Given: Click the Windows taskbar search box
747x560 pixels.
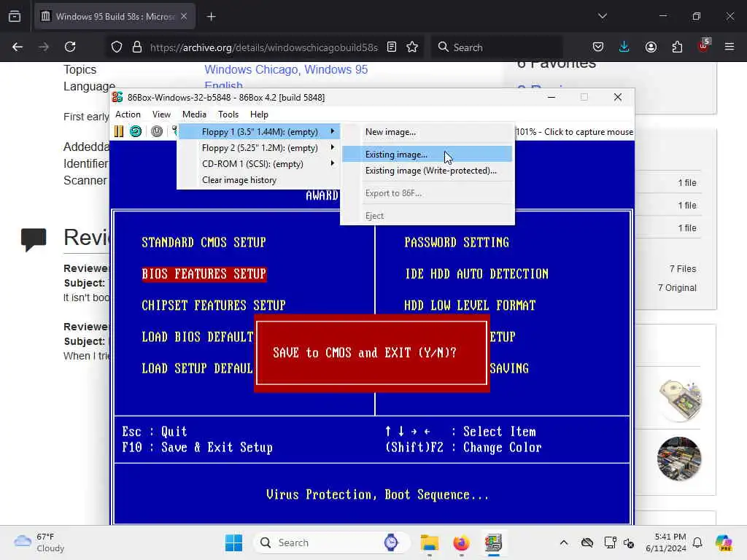Looking at the screenshot, I should click(331, 542).
